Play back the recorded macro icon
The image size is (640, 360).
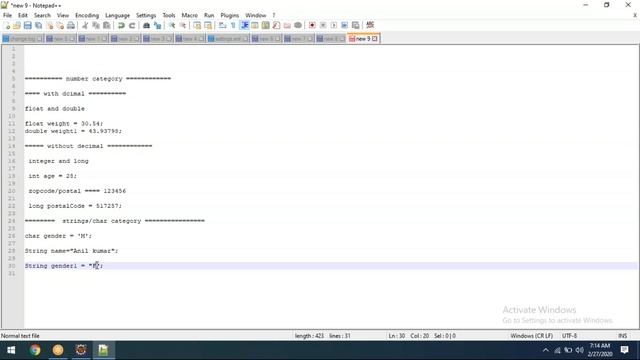click(334, 25)
